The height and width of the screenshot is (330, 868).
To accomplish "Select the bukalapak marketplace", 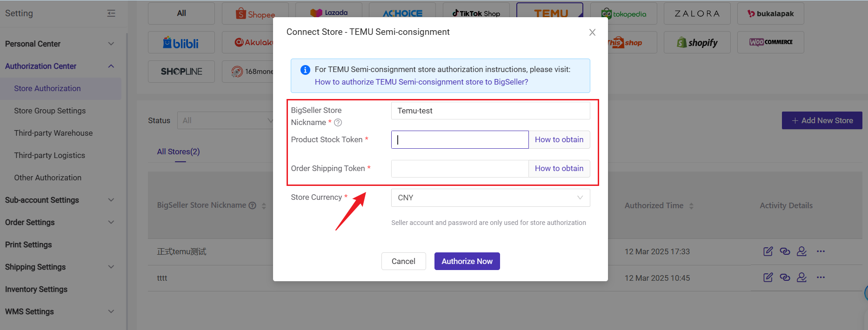I will tap(771, 13).
